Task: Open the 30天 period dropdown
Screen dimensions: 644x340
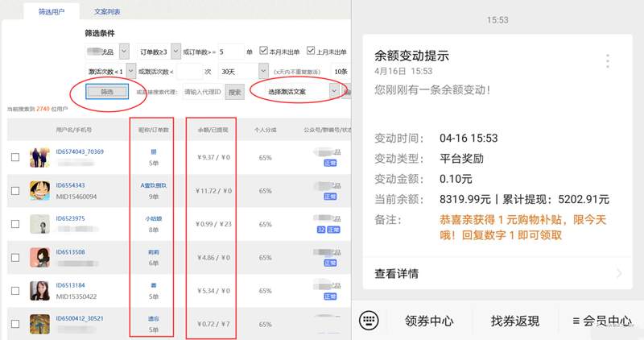Action: [x=243, y=72]
